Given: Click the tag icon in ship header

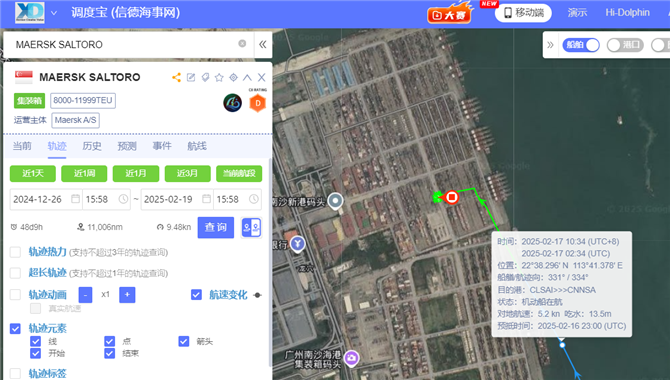Looking at the screenshot, I should (205, 77).
